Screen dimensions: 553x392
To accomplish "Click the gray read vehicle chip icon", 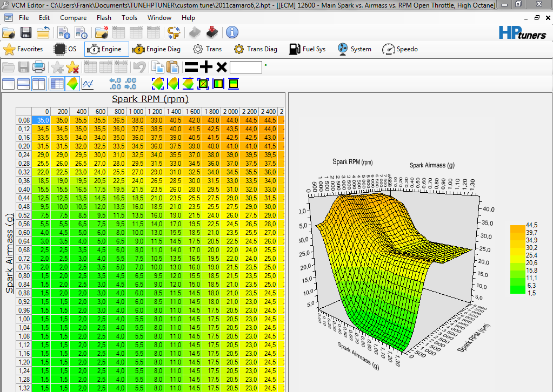I will tap(195, 33).
